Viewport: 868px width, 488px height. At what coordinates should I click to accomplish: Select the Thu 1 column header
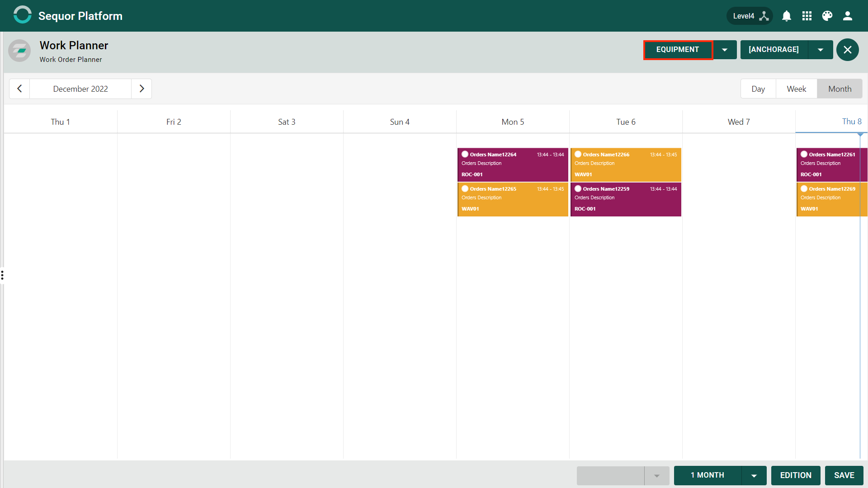pyautogui.click(x=60, y=122)
